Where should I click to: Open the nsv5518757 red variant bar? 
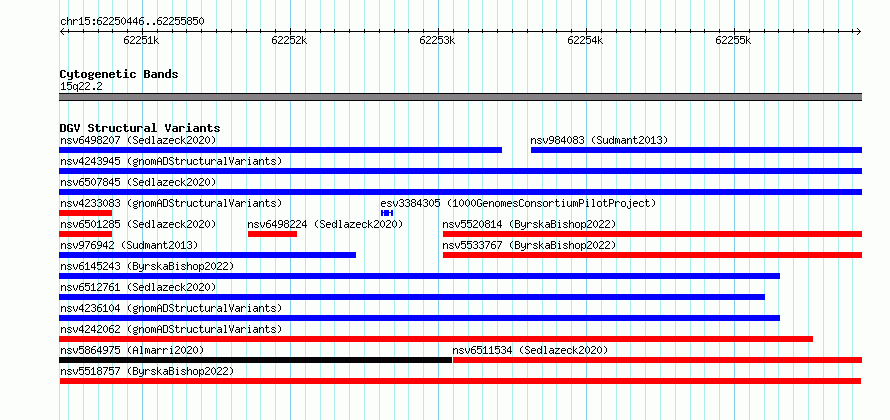[460, 381]
